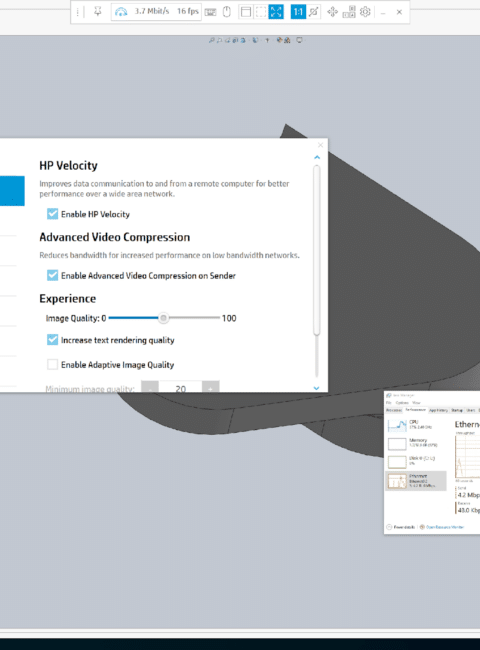Click Image Quality track near the 100 end
This screenshot has height=650, width=480.
tap(216, 318)
